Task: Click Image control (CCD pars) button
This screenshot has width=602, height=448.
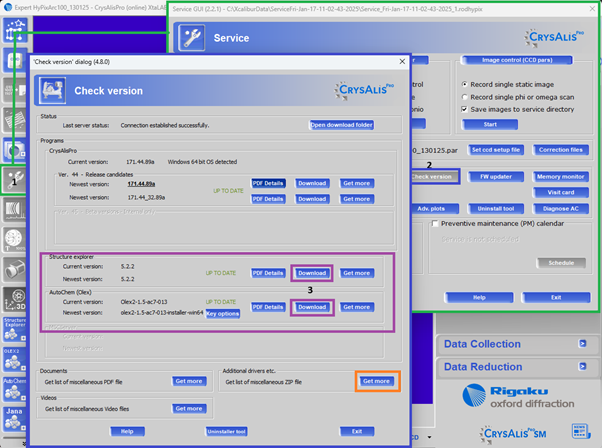Action: pos(517,60)
